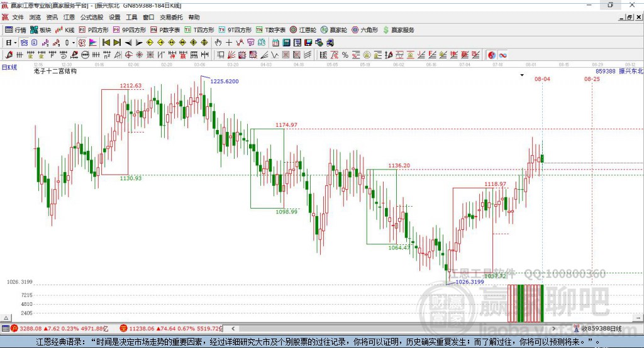The image size is (644, 348).
Task: Click the up-triangle expander at bottom left
Action: [x=6, y=318]
